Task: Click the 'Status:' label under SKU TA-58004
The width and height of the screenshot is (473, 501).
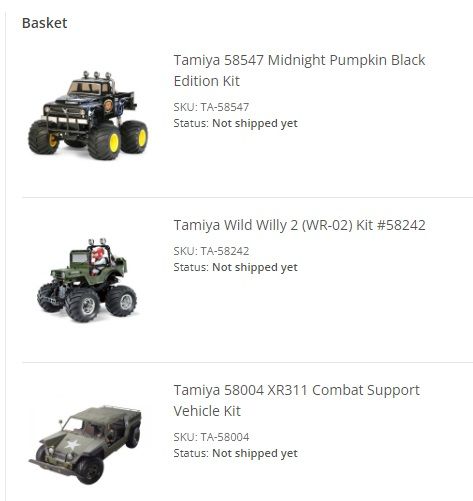Action: pos(191,453)
